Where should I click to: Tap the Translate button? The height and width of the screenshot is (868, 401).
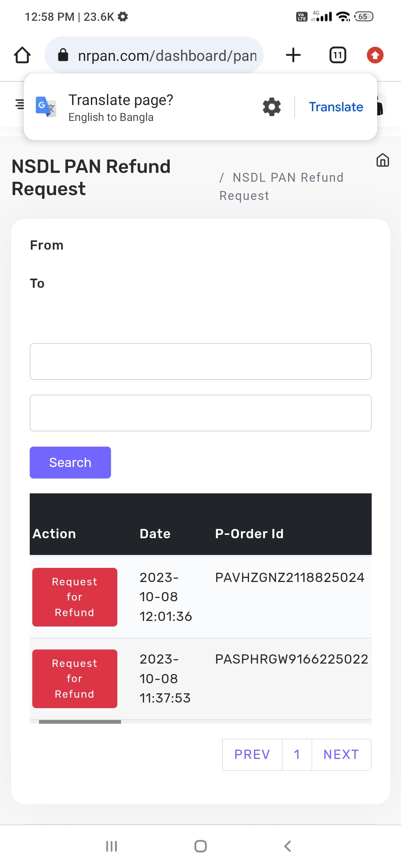click(x=336, y=107)
